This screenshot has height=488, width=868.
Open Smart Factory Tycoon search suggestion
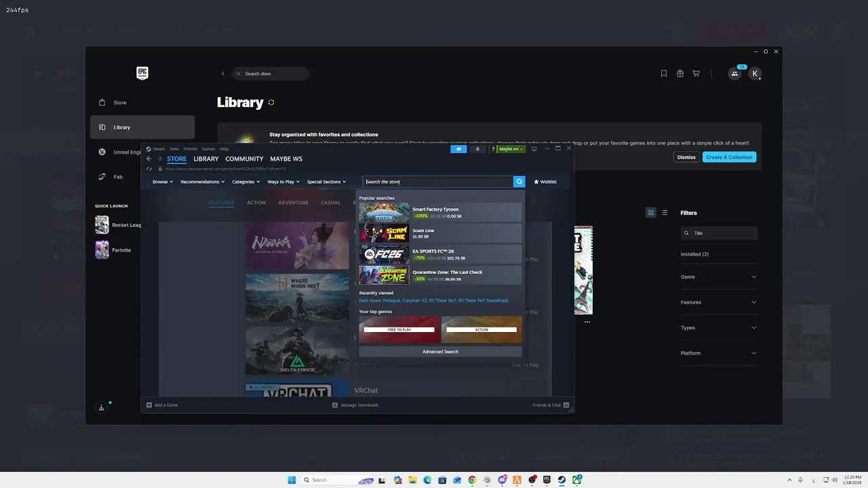[x=440, y=212]
